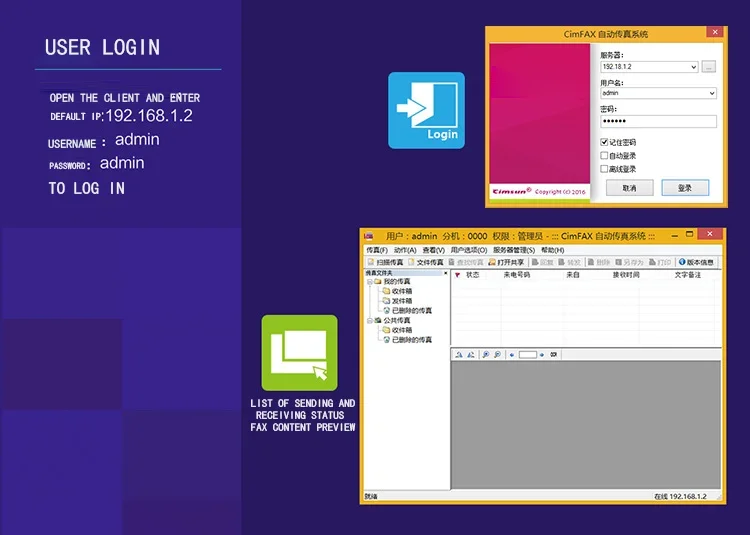
Task: Click the 密码 password input field
Action: click(x=658, y=121)
